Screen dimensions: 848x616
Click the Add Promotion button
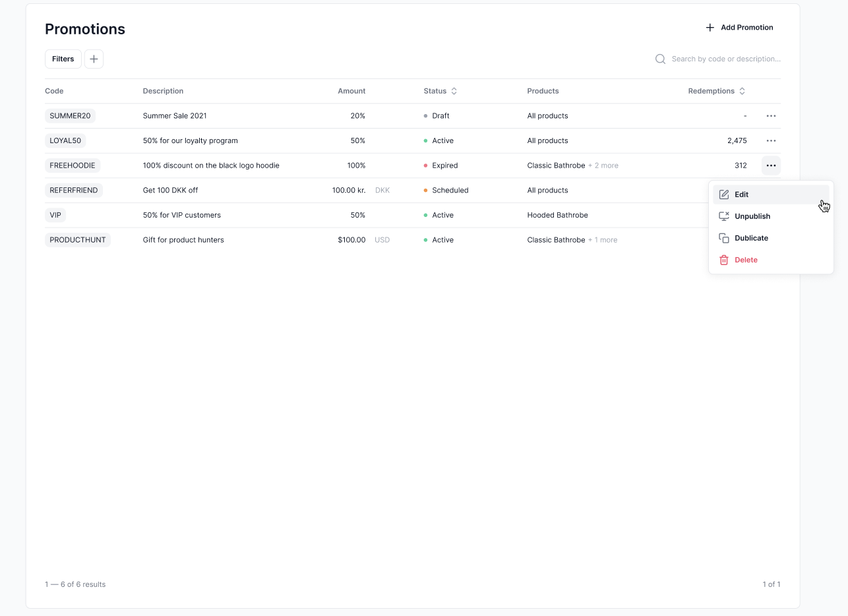740,28
